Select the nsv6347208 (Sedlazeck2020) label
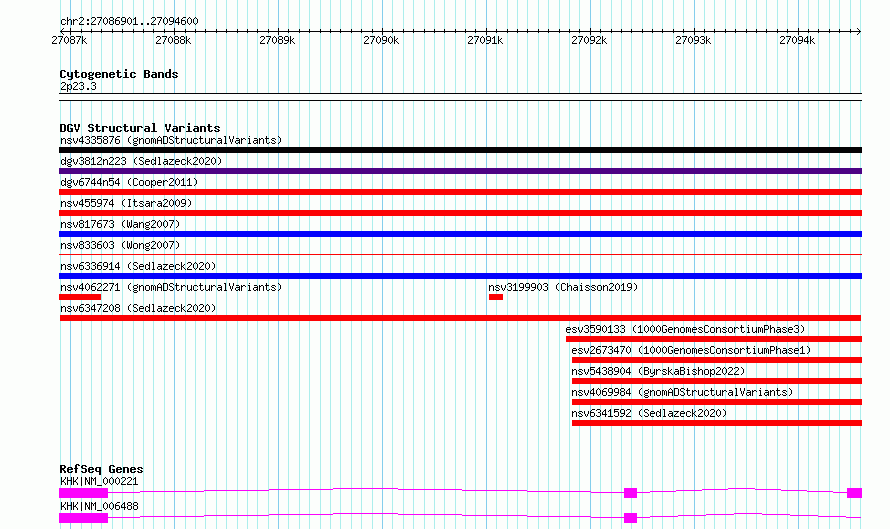 click(x=138, y=308)
